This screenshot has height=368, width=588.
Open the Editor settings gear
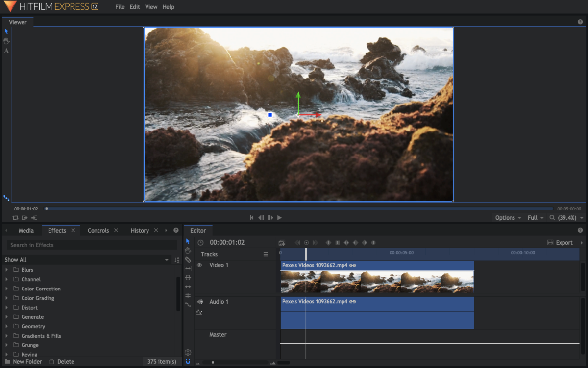click(x=188, y=352)
